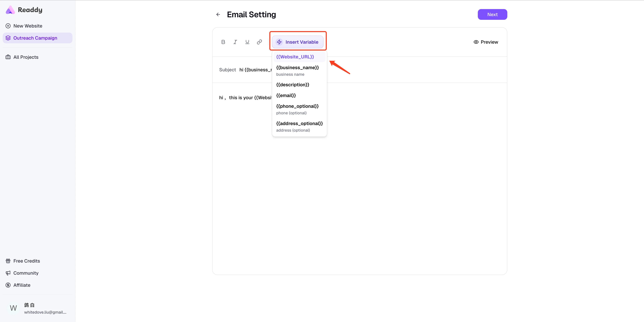
Task: Click the All Projects briefcase icon
Action: pos(8,57)
